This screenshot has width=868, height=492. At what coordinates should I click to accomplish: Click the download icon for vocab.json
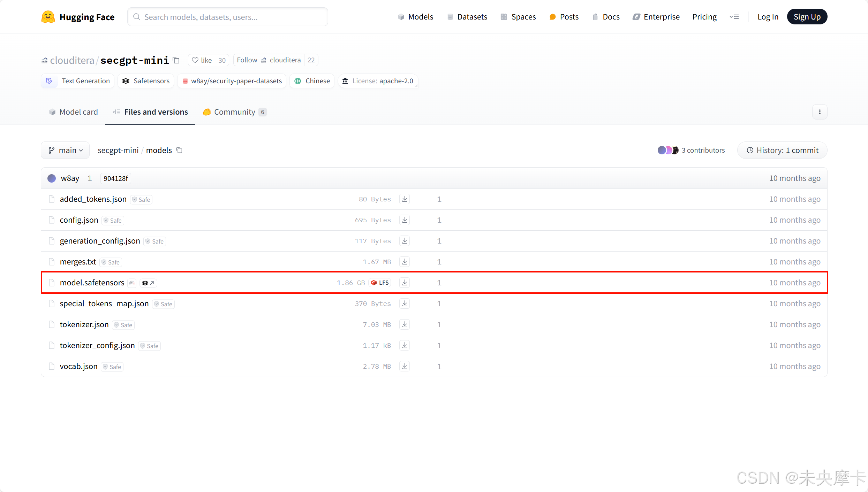[405, 366]
